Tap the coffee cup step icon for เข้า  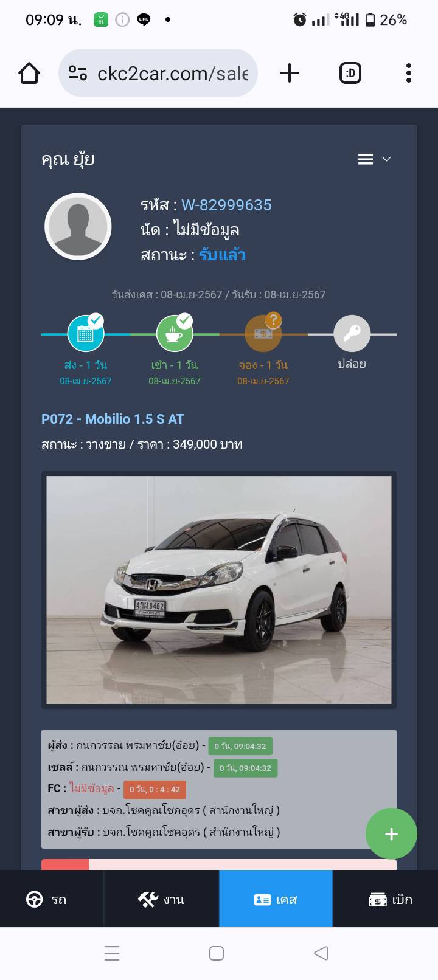tap(175, 333)
